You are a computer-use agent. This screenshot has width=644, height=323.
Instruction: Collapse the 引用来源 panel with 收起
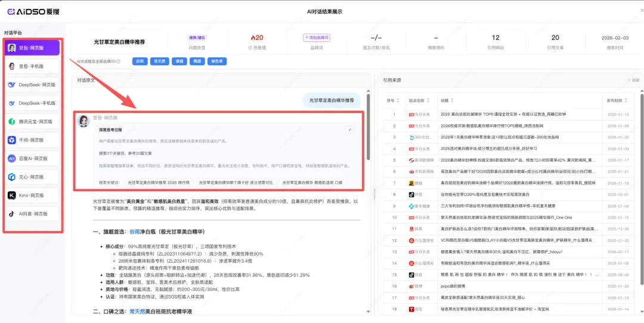point(633,80)
